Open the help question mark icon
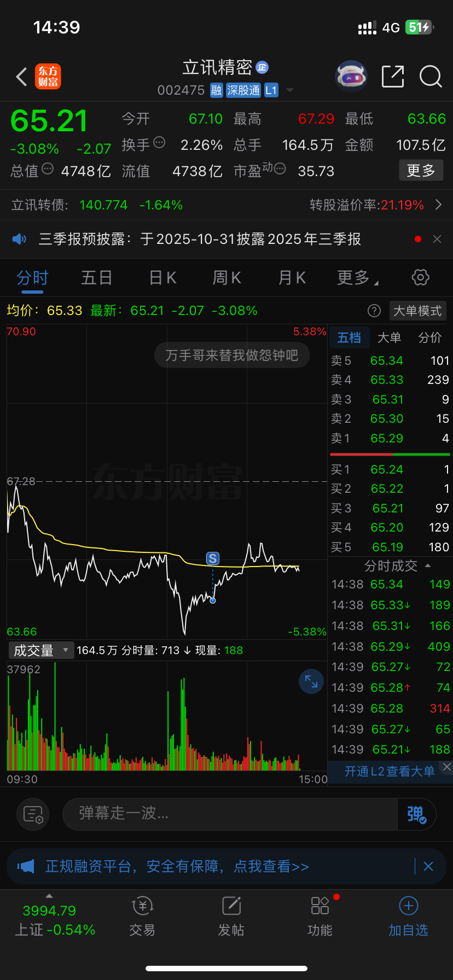453x980 pixels. tap(374, 311)
